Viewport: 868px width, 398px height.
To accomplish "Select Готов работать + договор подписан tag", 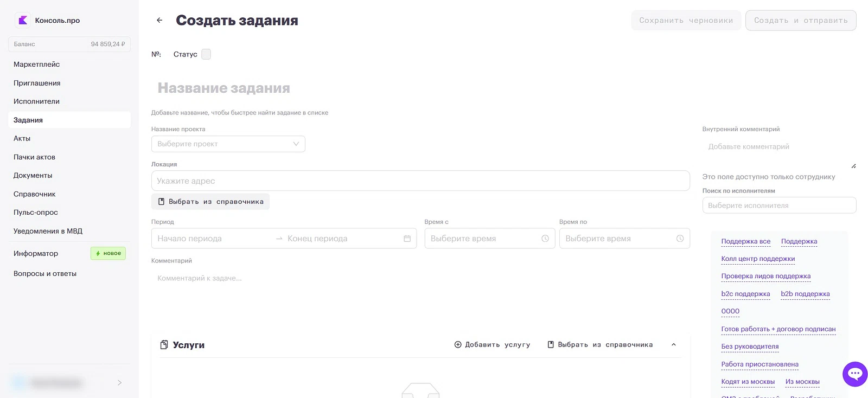I will point(778,329).
